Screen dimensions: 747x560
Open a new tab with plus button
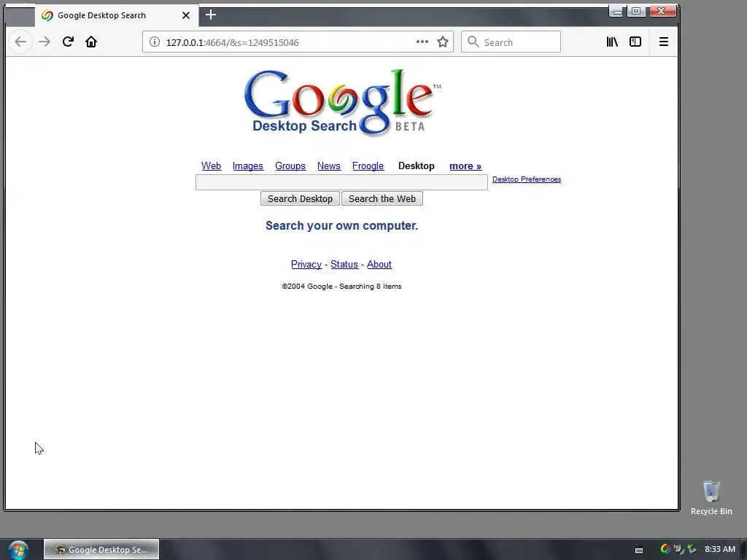click(211, 15)
